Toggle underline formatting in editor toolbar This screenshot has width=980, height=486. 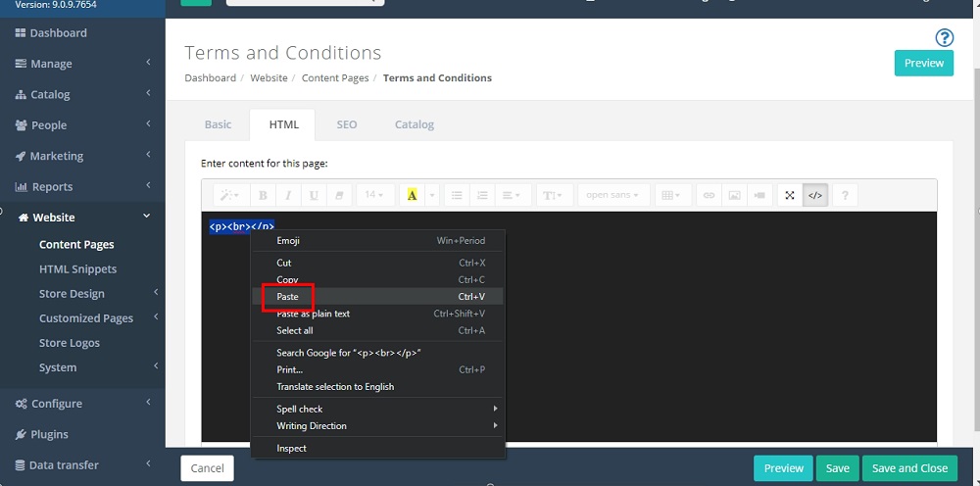[314, 195]
